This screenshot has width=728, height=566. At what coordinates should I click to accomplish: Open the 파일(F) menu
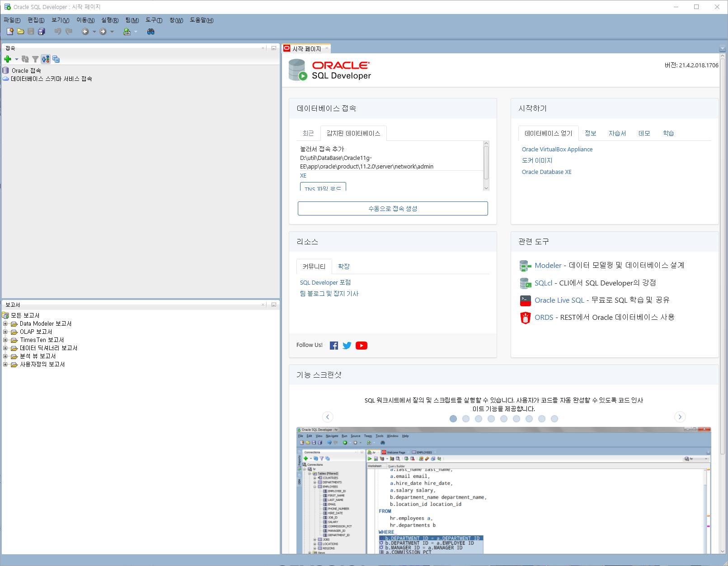click(12, 20)
